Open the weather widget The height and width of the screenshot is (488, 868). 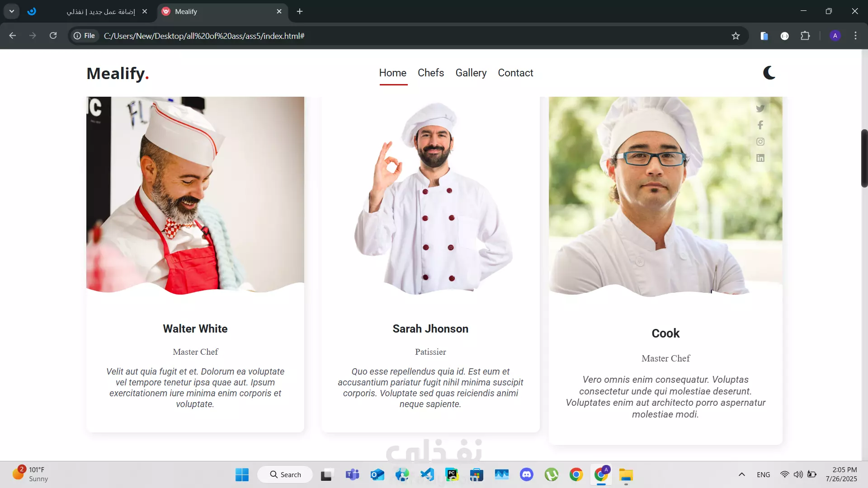[x=30, y=474]
